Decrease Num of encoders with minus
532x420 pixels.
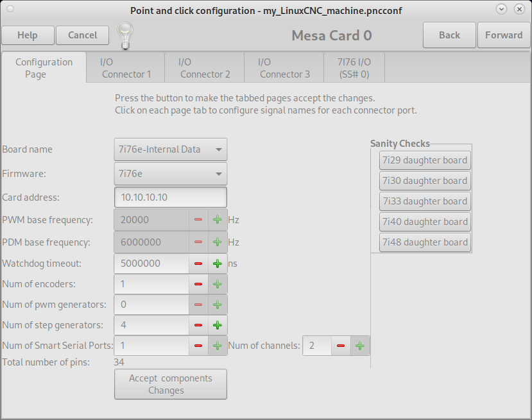pos(198,284)
